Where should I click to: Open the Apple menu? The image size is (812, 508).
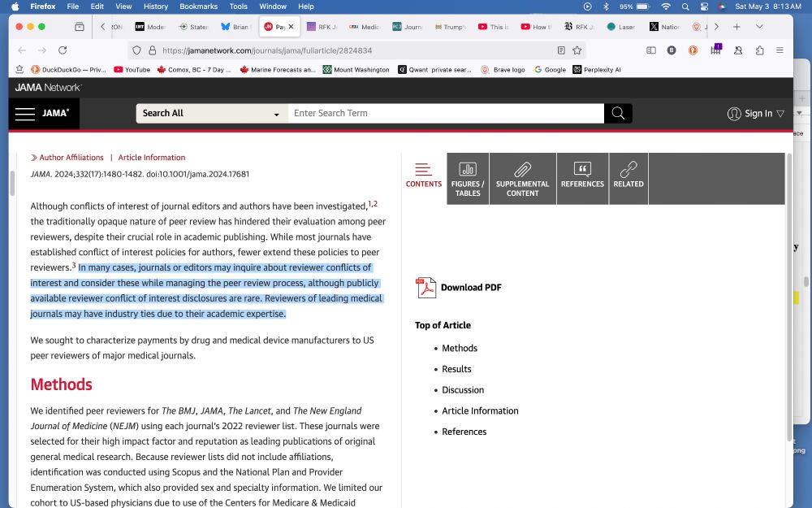coord(15,7)
